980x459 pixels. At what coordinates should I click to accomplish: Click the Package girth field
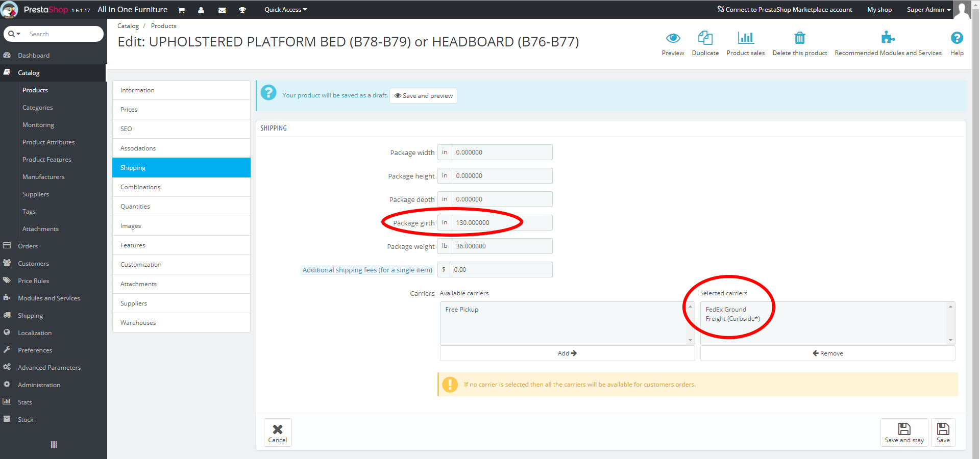coord(502,223)
